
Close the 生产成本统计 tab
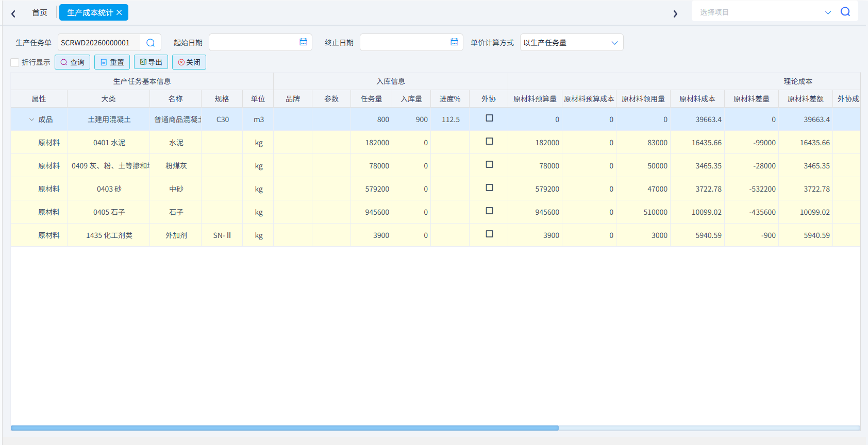tap(119, 12)
